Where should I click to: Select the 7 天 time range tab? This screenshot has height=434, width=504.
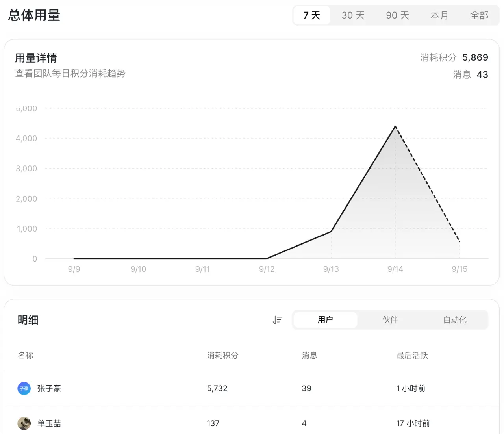(x=311, y=15)
